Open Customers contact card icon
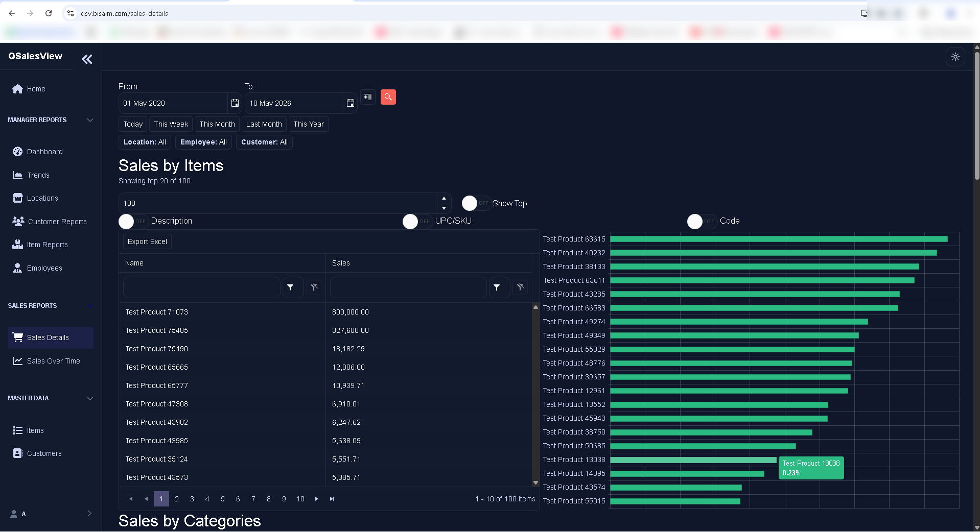Image resolution: width=980 pixels, height=532 pixels. (x=18, y=453)
